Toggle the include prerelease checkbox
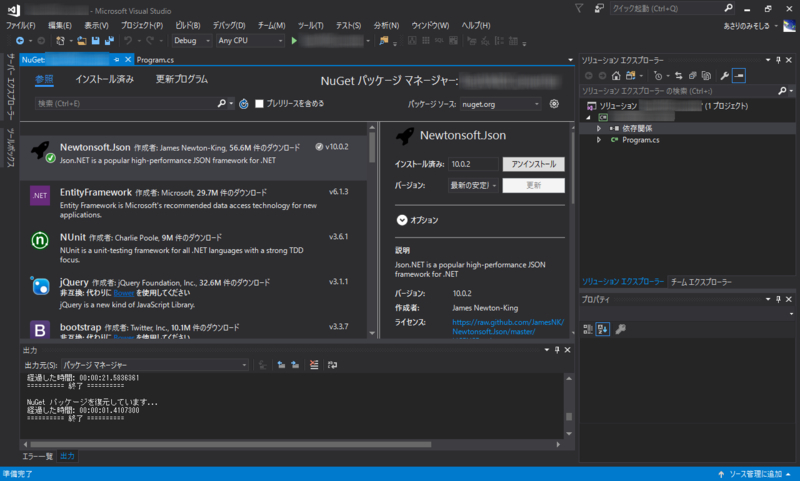Viewport: 800px width, 481px height. tap(259, 104)
